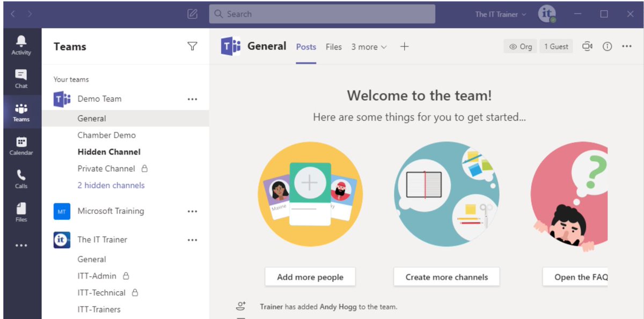The height and width of the screenshot is (319, 644).
Task: Open Demo Team more options menu
Action: 192,99
